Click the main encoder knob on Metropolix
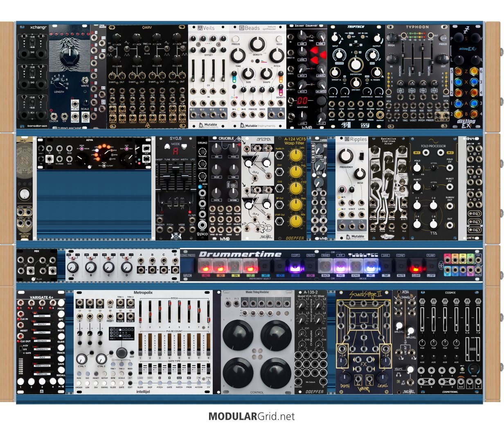Screen dimensions: 504x425 coord(122,353)
